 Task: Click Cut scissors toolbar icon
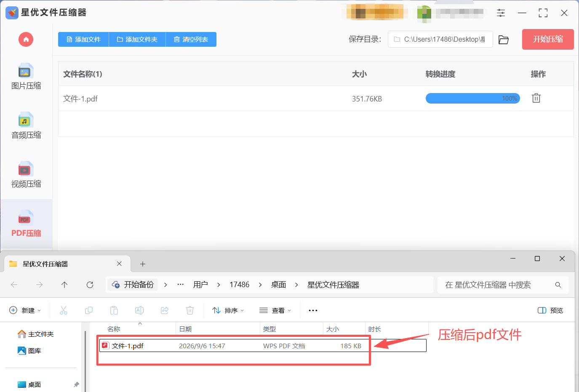(x=64, y=310)
